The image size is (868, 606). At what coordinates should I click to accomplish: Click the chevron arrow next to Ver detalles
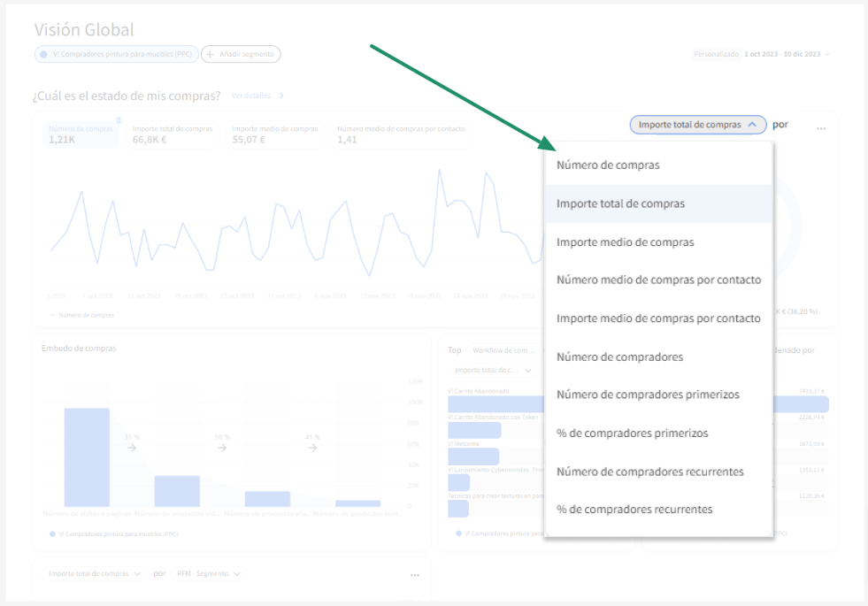pos(281,96)
